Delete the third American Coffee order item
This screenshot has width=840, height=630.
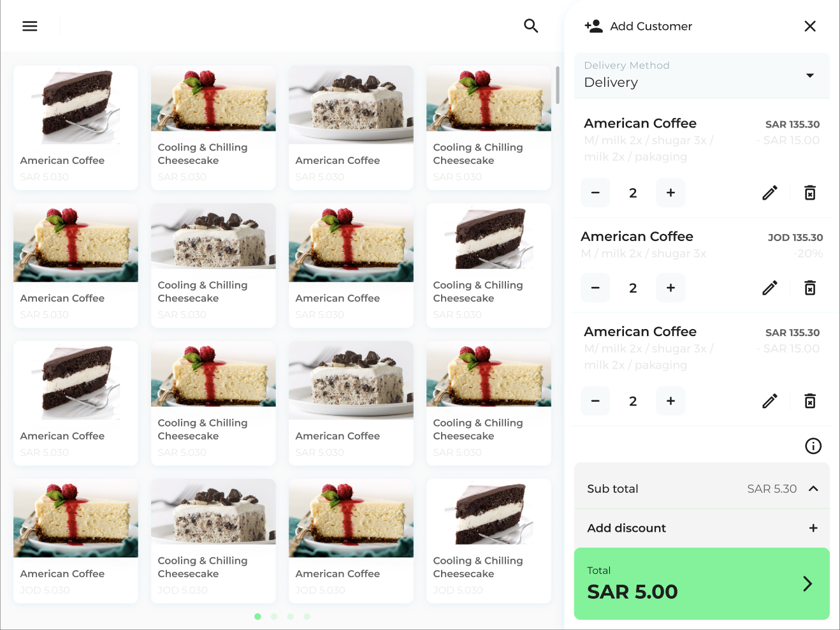click(x=810, y=401)
